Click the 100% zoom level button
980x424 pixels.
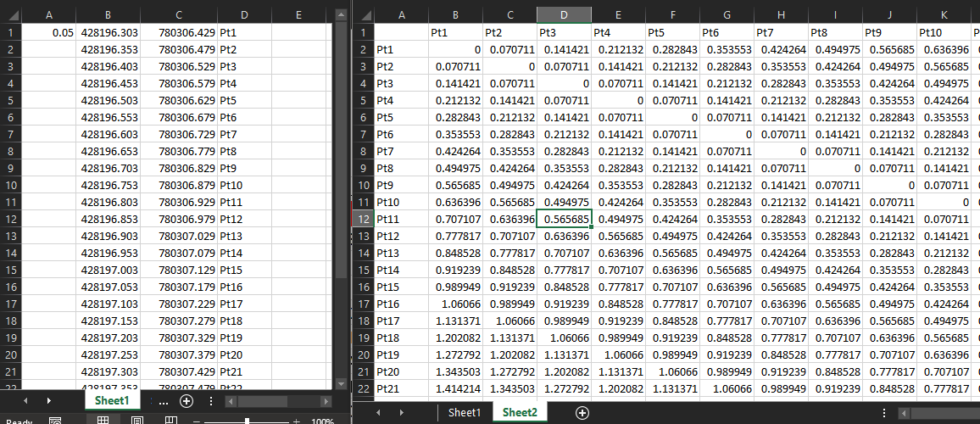click(x=322, y=421)
